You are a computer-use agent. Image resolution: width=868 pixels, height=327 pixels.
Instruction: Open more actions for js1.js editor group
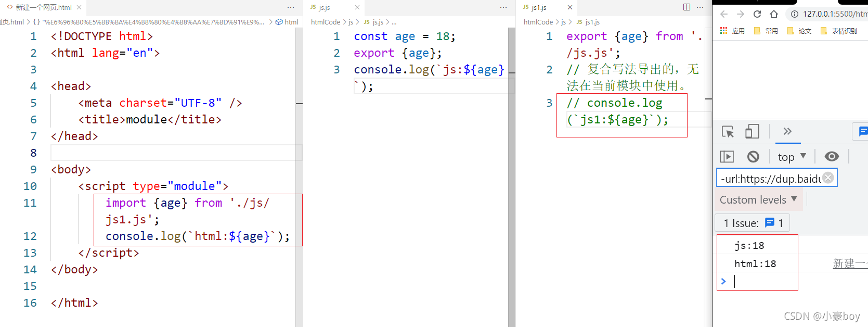point(701,7)
